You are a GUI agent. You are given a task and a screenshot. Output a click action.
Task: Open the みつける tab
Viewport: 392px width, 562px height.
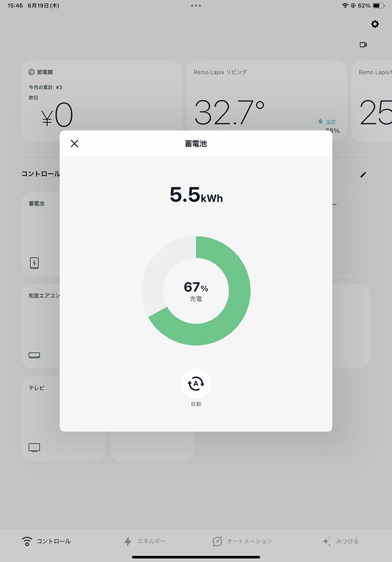click(341, 541)
